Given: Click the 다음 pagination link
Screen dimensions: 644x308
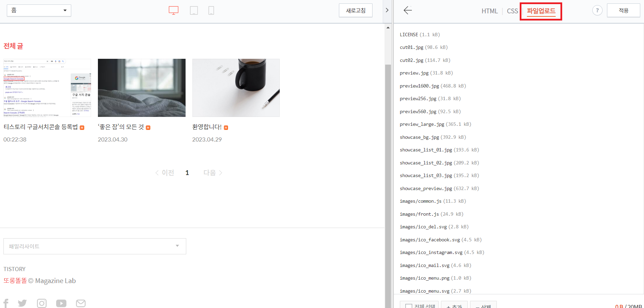Looking at the screenshot, I should point(213,173).
